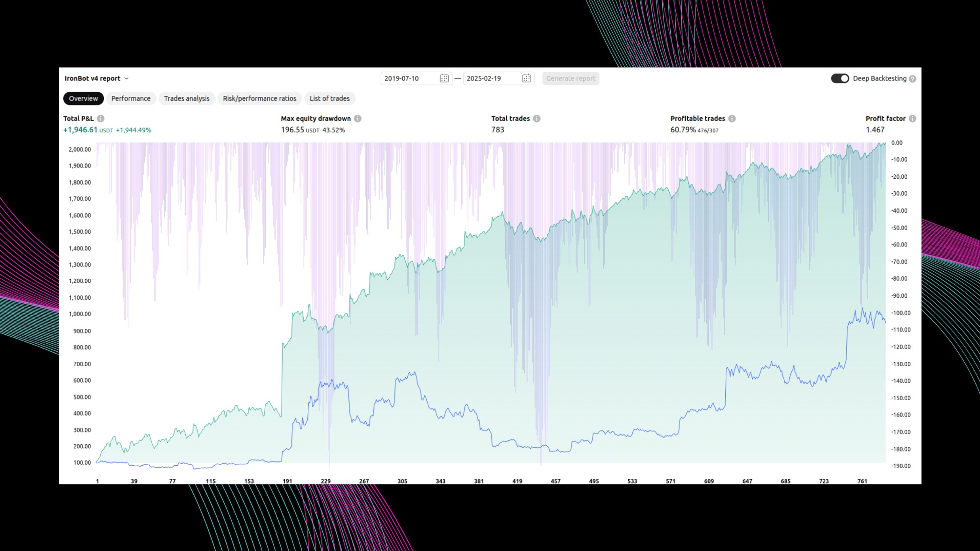Select the Overview tab
The width and height of the screenshot is (980, 551).
click(x=83, y=98)
